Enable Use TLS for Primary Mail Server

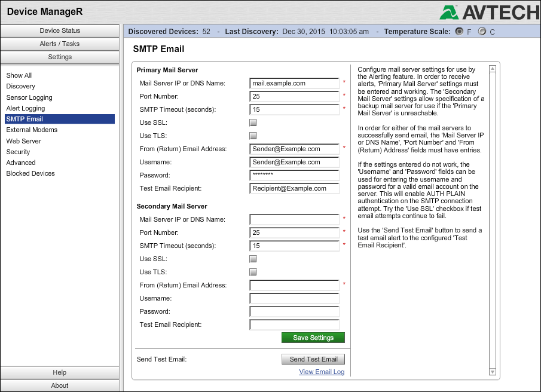click(252, 136)
